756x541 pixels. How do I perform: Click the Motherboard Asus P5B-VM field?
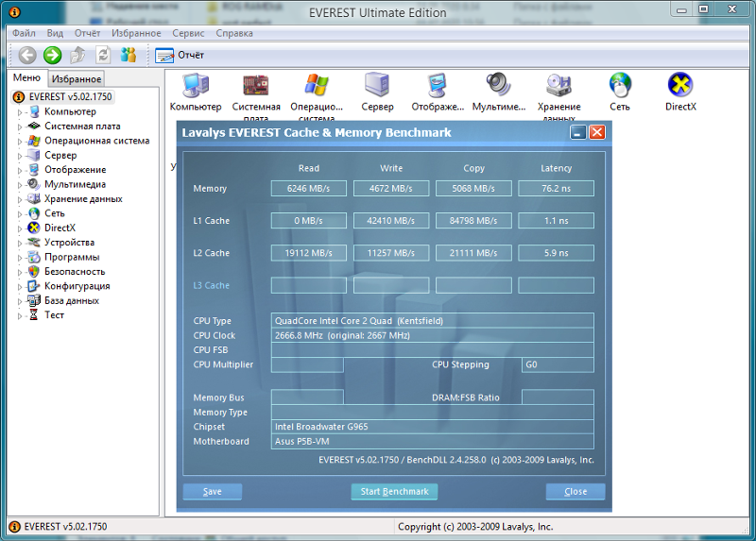[x=433, y=441]
